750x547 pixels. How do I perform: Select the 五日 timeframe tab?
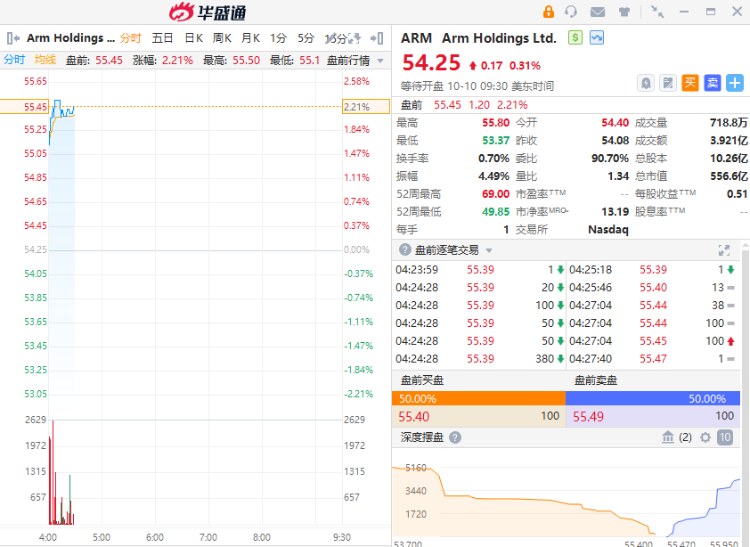162,38
